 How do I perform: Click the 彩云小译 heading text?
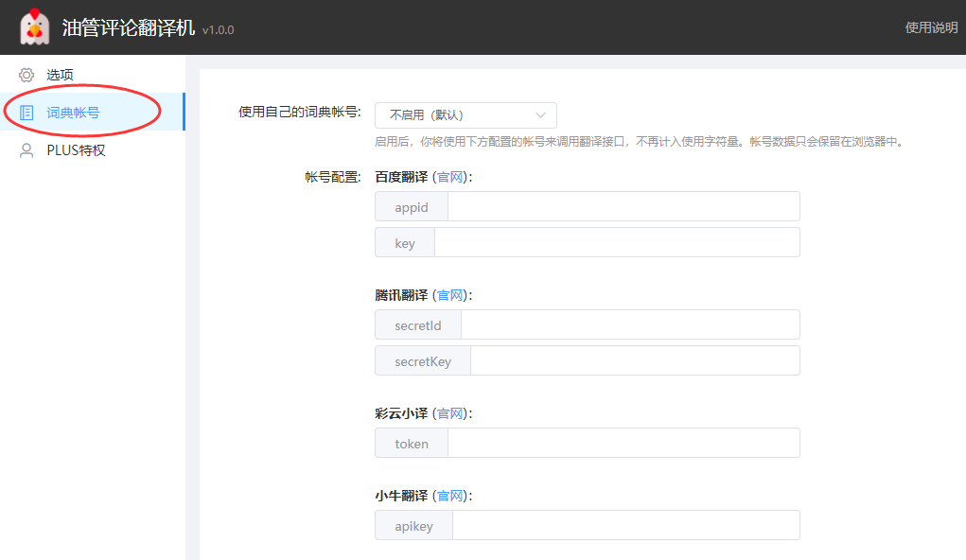(x=401, y=414)
